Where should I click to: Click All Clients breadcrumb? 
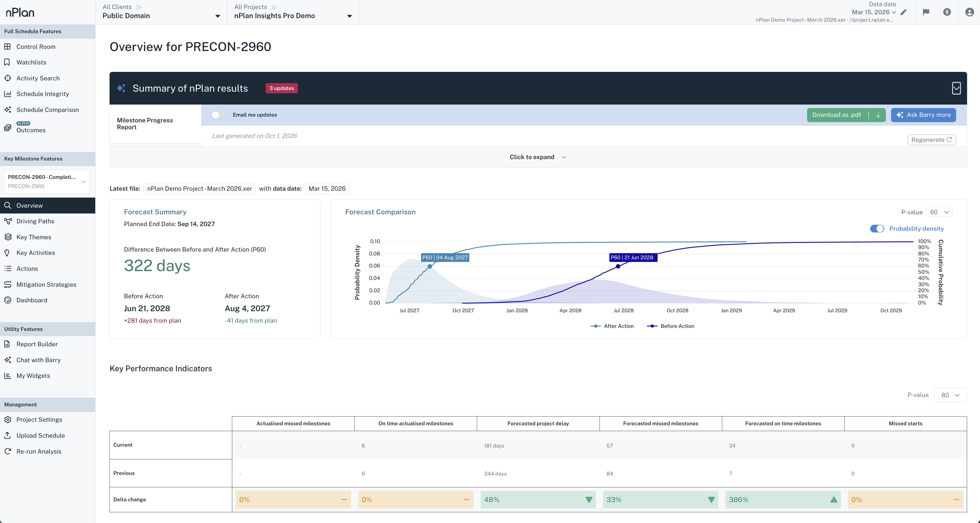pos(117,7)
